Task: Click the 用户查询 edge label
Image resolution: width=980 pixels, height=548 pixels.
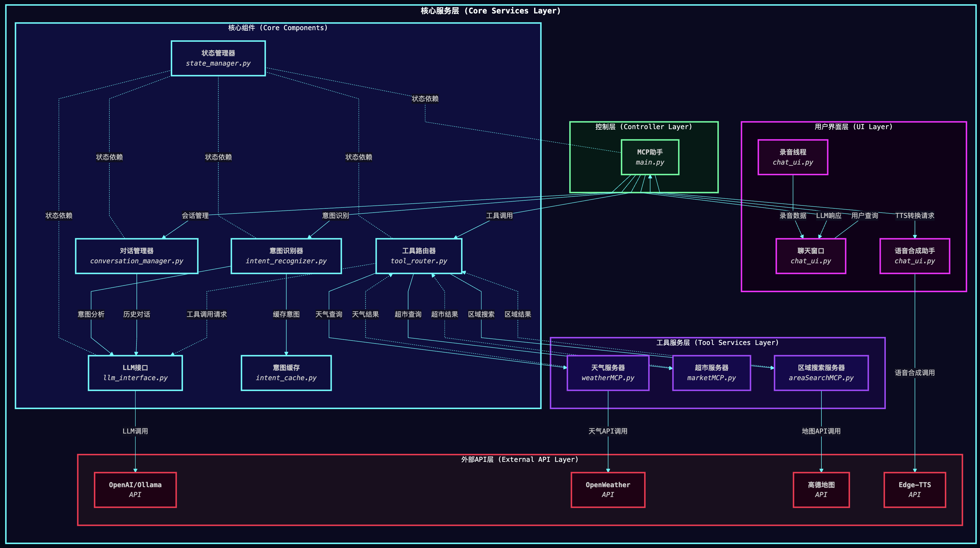Action: (864, 216)
